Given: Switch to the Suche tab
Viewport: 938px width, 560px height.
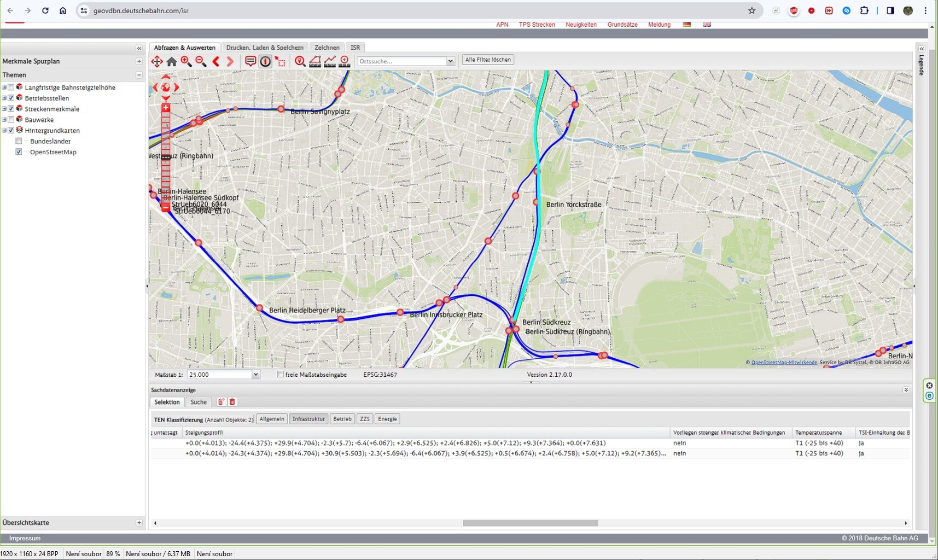Looking at the screenshot, I should point(199,402).
